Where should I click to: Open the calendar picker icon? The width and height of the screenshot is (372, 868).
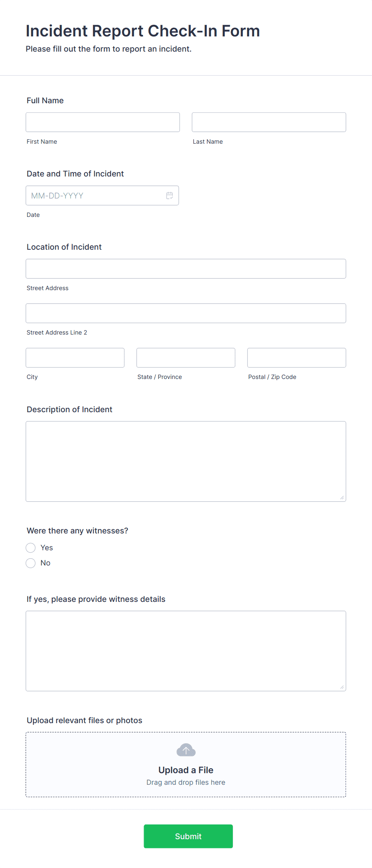point(169,195)
